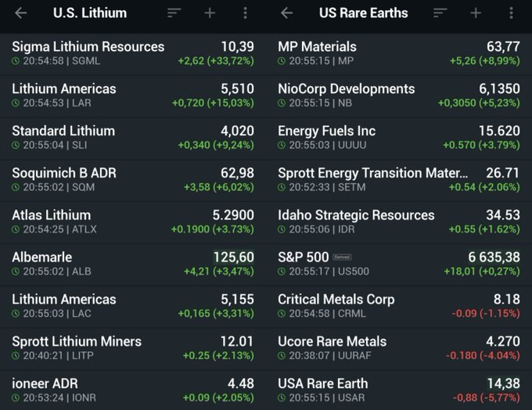Go back from the U.S. Lithium watchlist
The width and height of the screenshot is (532, 410).
(20, 13)
